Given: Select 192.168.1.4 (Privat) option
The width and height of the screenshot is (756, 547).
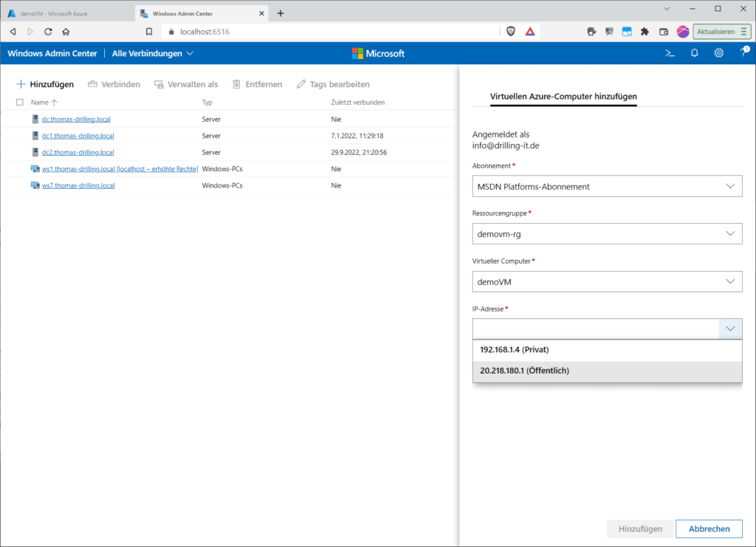Looking at the screenshot, I should click(x=607, y=350).
